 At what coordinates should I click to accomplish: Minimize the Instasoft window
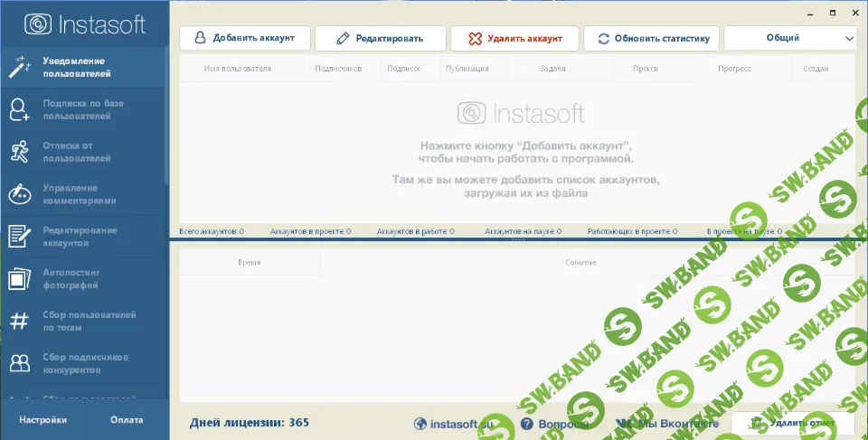(x=810, y=13)
